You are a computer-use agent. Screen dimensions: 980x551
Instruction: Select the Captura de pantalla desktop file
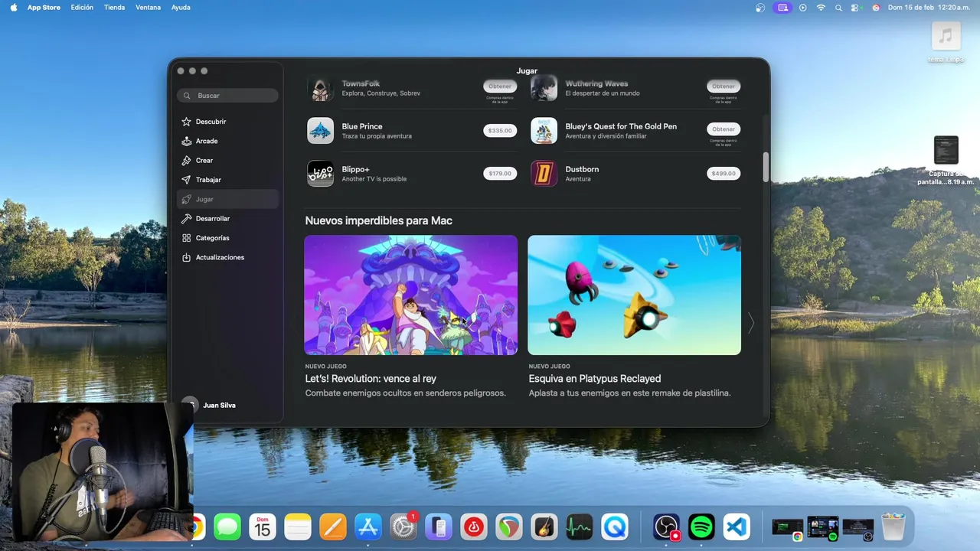tap(946, 161)
